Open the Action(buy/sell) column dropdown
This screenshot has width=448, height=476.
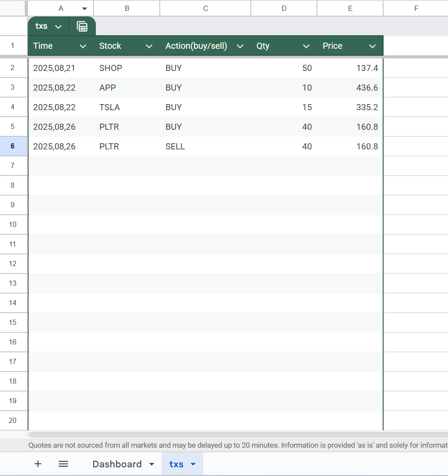pos(239,46)
